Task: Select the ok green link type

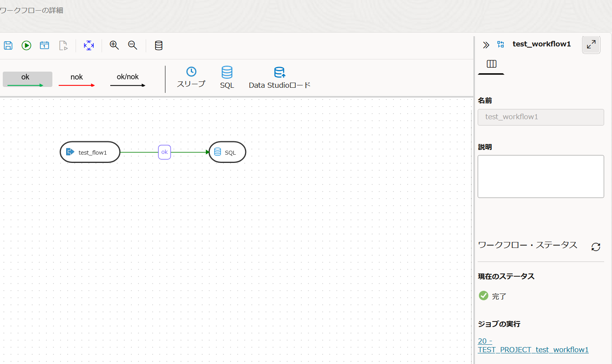Action: pyautogui.click(x=27, y=79)
